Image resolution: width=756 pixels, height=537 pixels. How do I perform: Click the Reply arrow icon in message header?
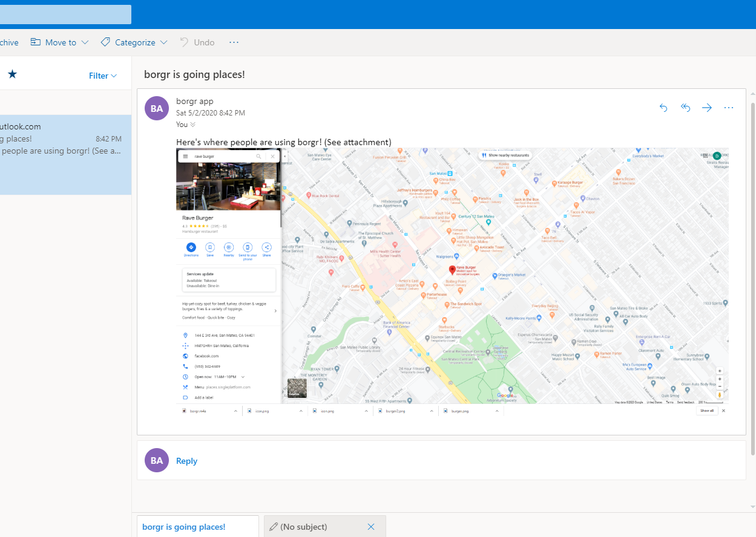[663, 108]
